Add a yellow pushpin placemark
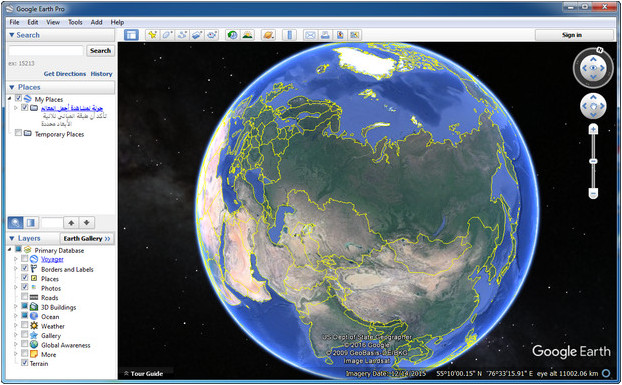This screenshot has width=622, height=385. (152, 35)
